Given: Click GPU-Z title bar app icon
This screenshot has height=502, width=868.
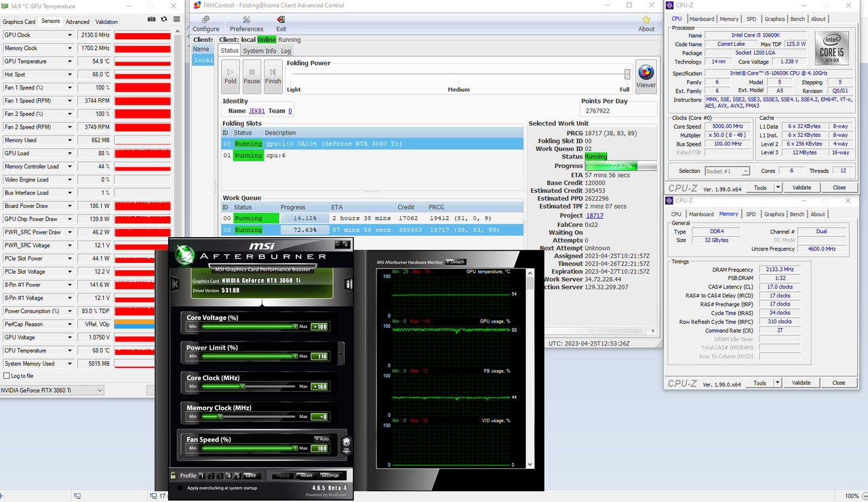Looking at the screenshot, I should click(6, 5).
